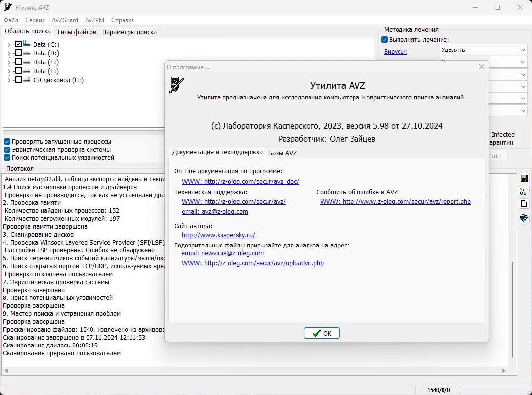Click the newvirus@z-oleg.com email link
Viewport: 532px width, 395px height.
point(222,253)
